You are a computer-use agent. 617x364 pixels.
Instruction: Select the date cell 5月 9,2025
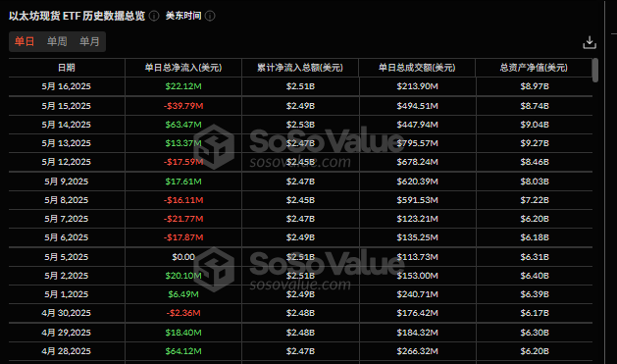tap(66, 182)
